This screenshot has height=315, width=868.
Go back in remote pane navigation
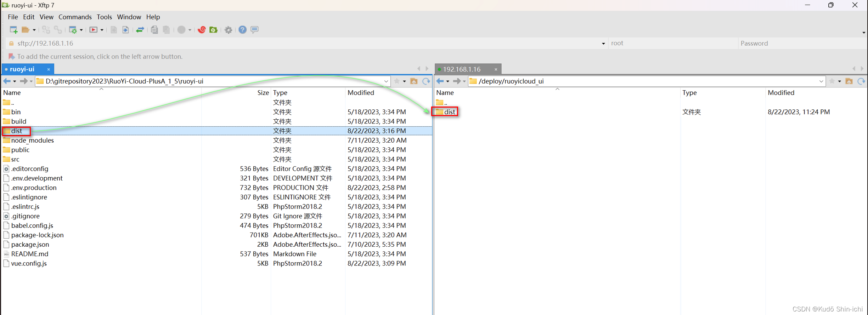click(440, 81)
